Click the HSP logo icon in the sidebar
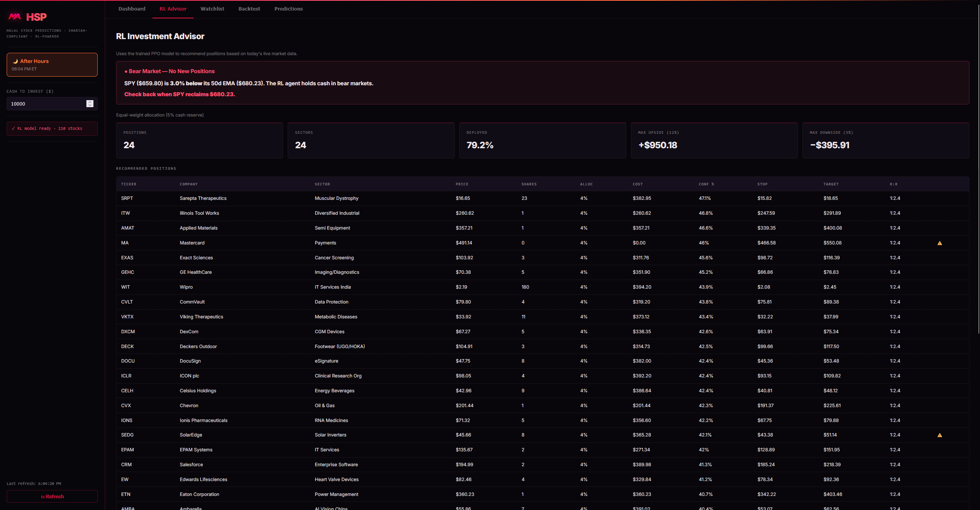The width and height of the screenshot is (980, 510). [15, 16]
